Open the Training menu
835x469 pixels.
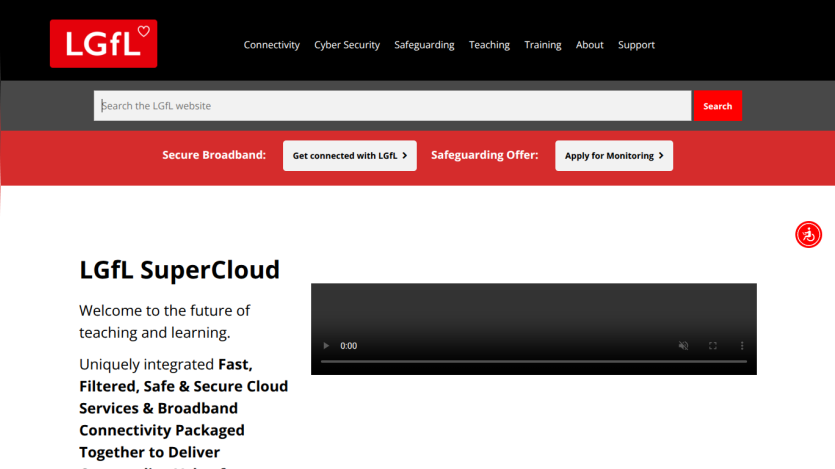543,45
